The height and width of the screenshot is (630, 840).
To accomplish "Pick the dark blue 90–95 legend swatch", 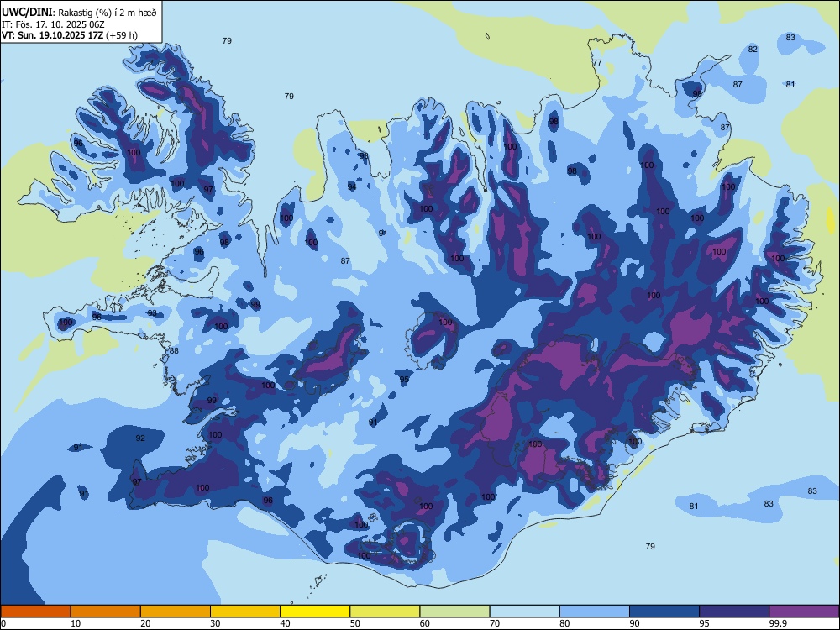I will click(664, 612).
